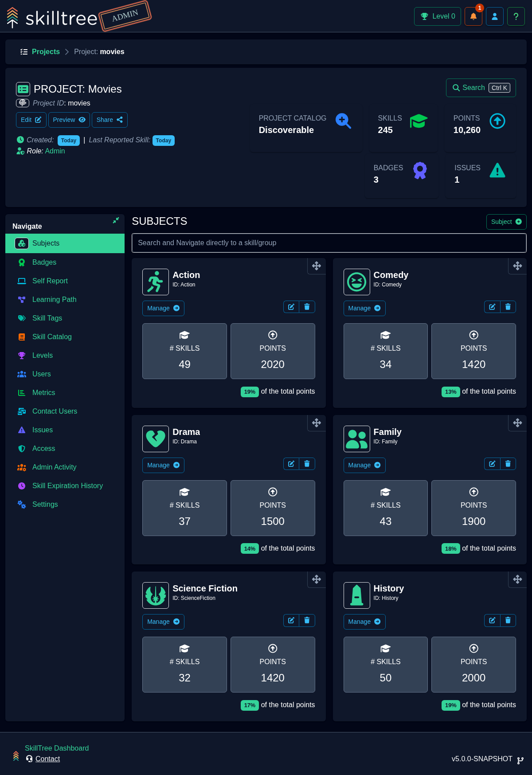Select Subjects in navigation
The image size is (532, 775).
click(x=65, y=243)
